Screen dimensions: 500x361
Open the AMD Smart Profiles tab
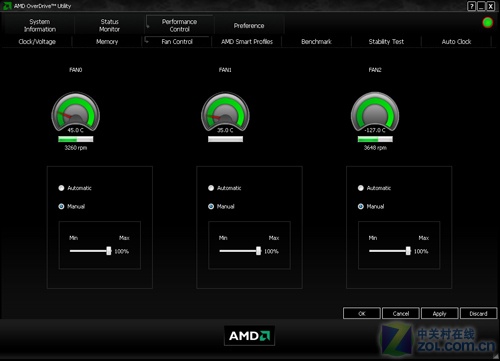click(x=247, y=42)
